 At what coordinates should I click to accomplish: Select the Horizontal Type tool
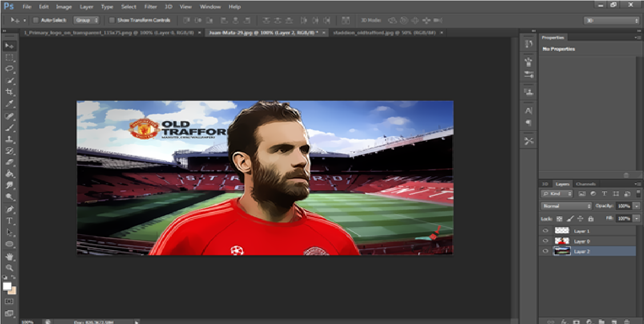pos(9,221)
